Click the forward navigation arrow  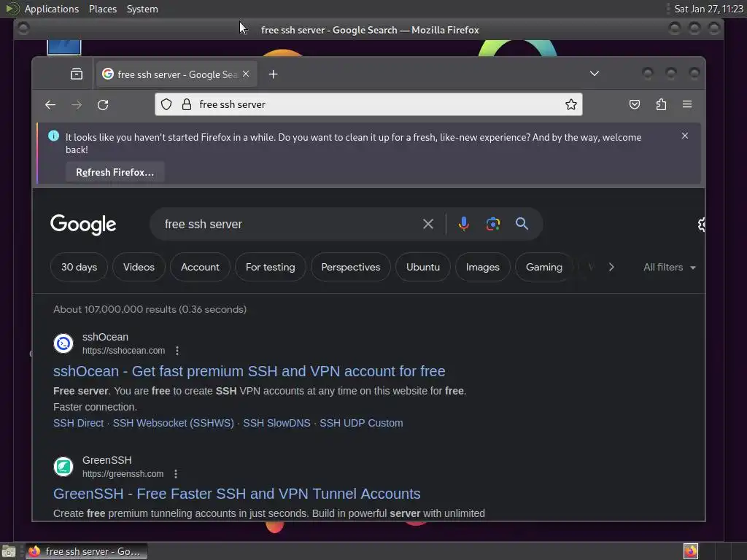point(76,105)
